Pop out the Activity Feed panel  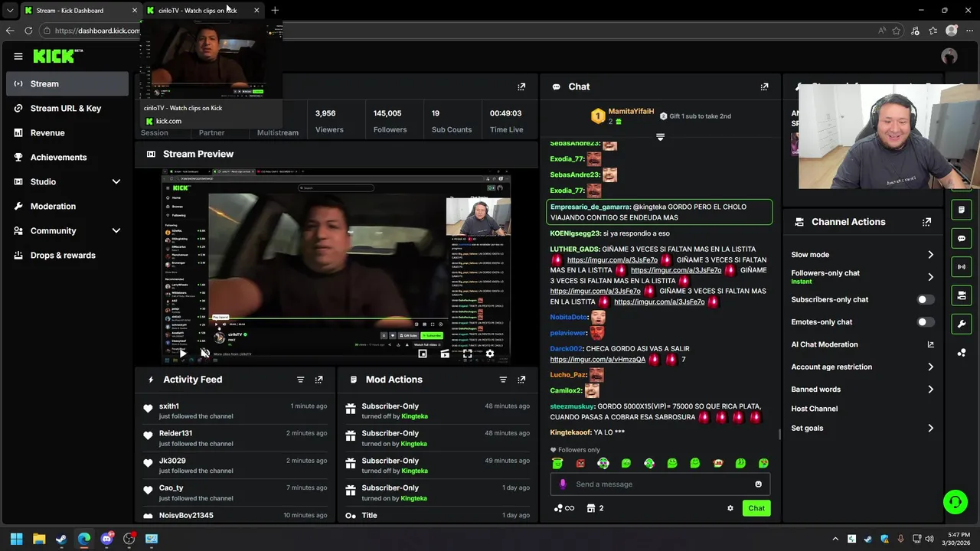(319, 380)
